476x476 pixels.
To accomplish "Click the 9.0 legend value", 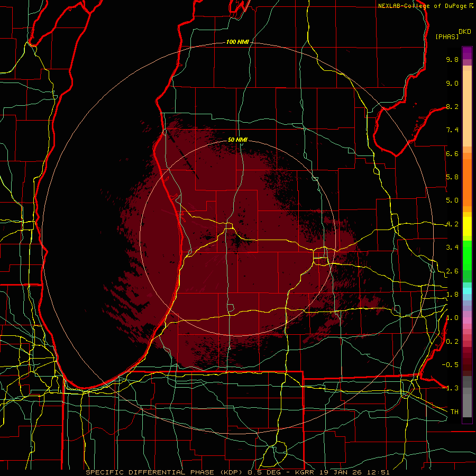I will (x=452, y=83).
